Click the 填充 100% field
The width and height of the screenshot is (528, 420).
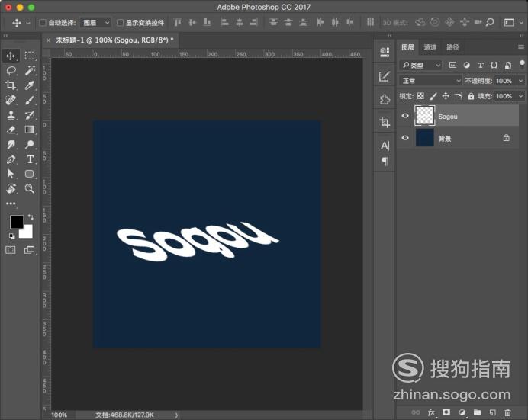(x=504, y=96)
